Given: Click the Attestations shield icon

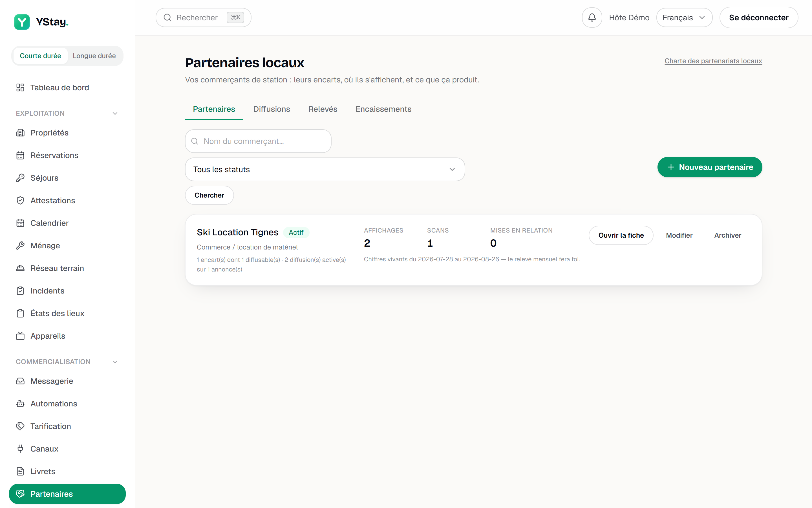Looking at the screenshot, I should pyautogui.click(x=20, y=201).
